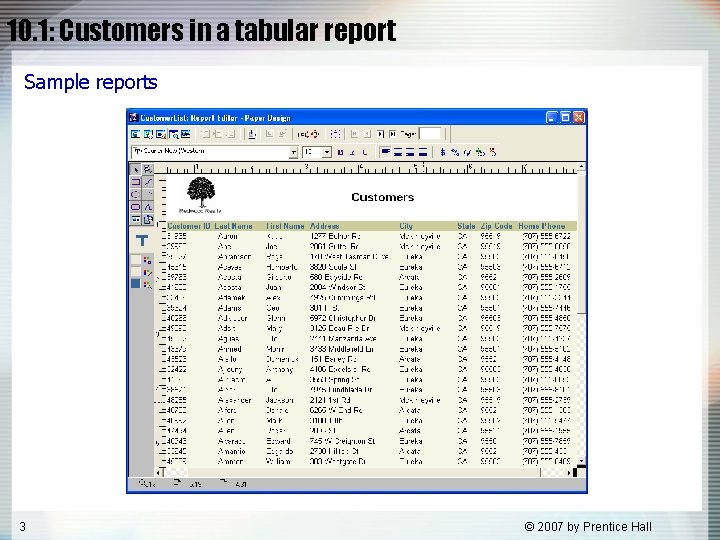Open the fill color palette icon
This screenshot has height=540, width=720.
pyautogui.click(x=147, y=260)
